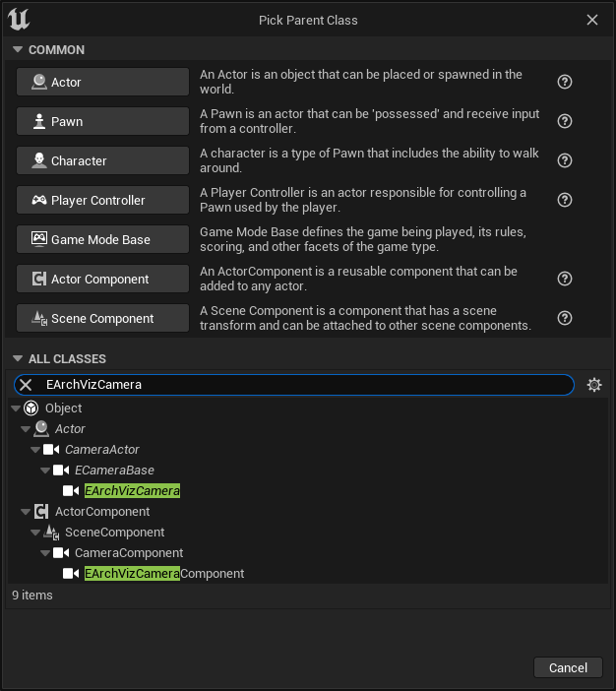Open help for Player Controller class
Image resolution: width=616 pixels, height=691 pixels.
(565, 201)
